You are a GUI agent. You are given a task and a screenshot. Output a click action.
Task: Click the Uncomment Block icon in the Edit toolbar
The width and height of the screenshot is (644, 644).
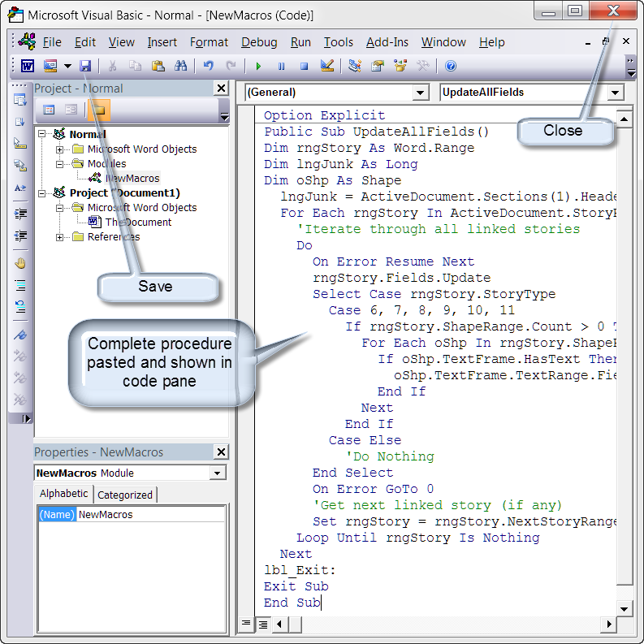point(20,306)
